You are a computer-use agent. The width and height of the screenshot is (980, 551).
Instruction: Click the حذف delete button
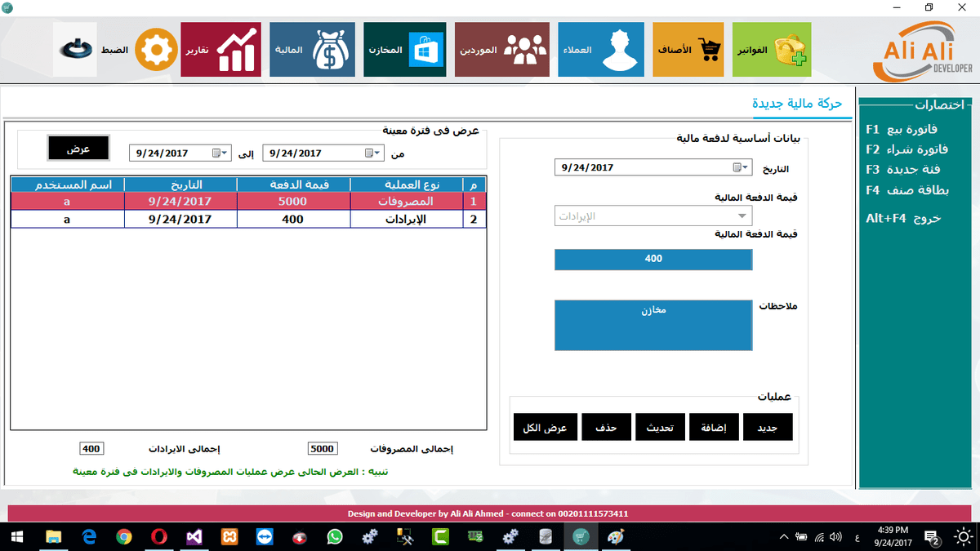point(606,427)
